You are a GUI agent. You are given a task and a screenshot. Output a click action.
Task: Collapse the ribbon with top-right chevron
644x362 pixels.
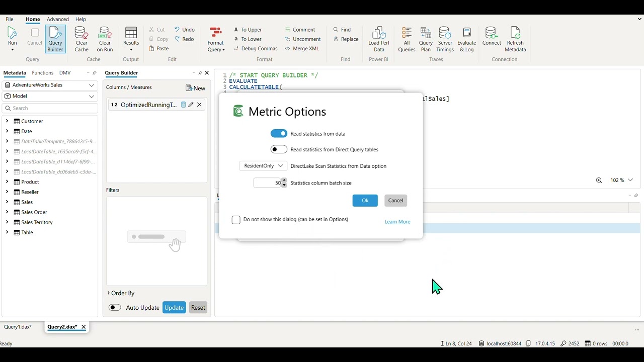click(639, 19)
